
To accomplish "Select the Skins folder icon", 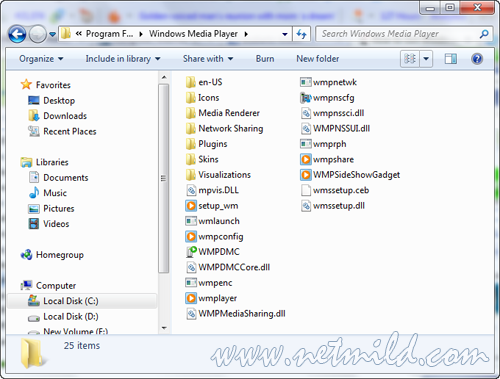I will (191, 159).
